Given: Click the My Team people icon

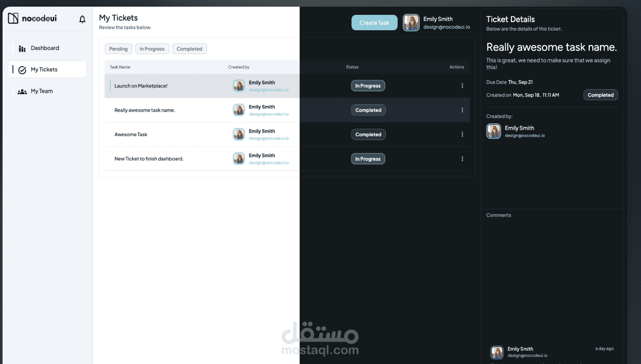Looking at the screenshot, I should click(22, 92).
